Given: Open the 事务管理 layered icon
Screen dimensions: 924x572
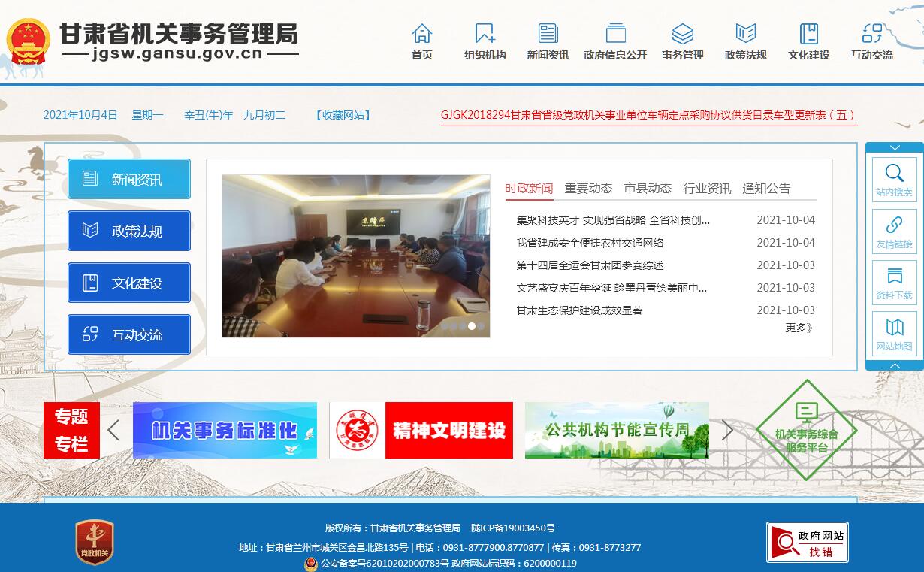Looking at the screenshot, I should tap(682, 34).
